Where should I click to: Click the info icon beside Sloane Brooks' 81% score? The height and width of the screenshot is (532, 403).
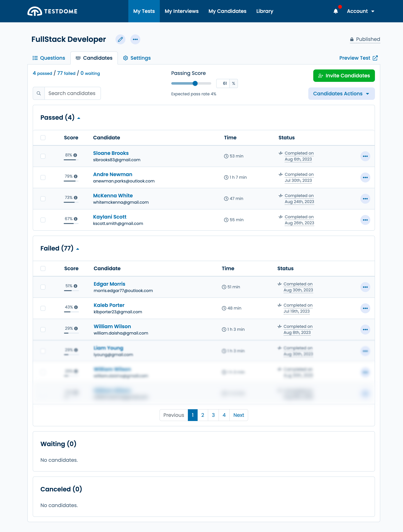pos(75,155)
